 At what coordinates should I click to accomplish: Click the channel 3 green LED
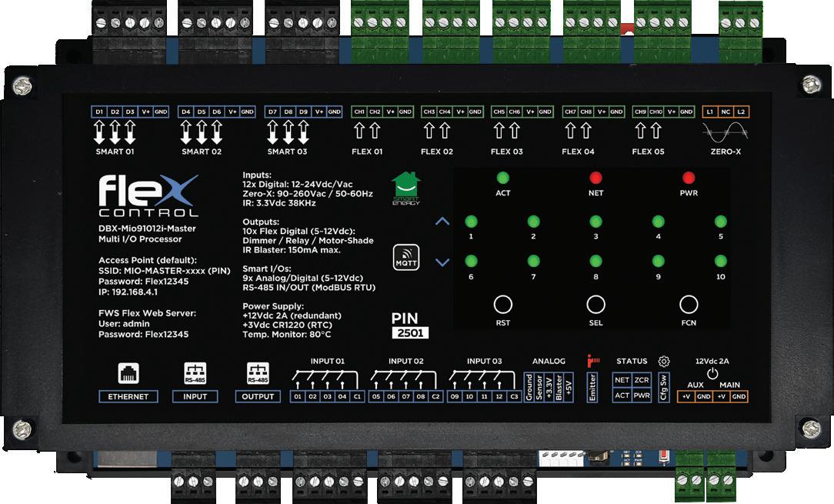pos(595,222)
